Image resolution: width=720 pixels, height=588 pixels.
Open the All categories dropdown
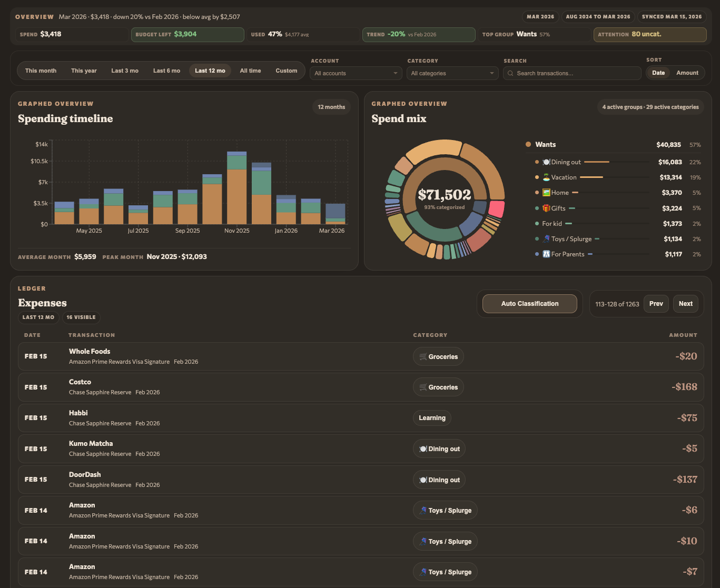click(x=452, y=73)
